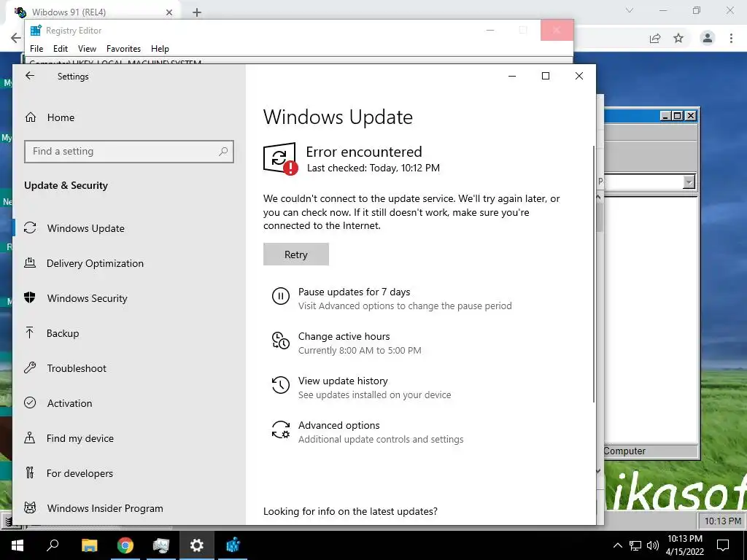This screenshot has height=560, width=747.
Task: Switch to Registry Editor taskbar icon
Action: click(x=233, y=545)
